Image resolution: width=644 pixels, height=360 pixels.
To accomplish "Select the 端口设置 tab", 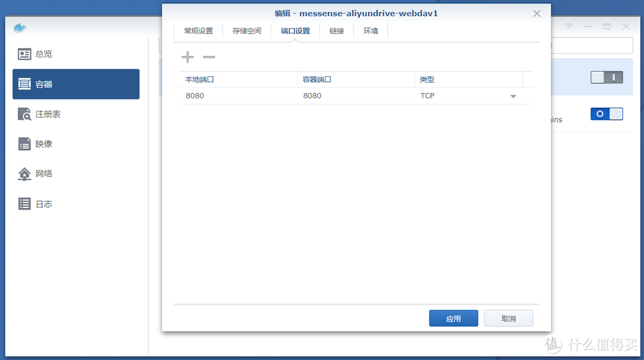I will tap(295, 31).
